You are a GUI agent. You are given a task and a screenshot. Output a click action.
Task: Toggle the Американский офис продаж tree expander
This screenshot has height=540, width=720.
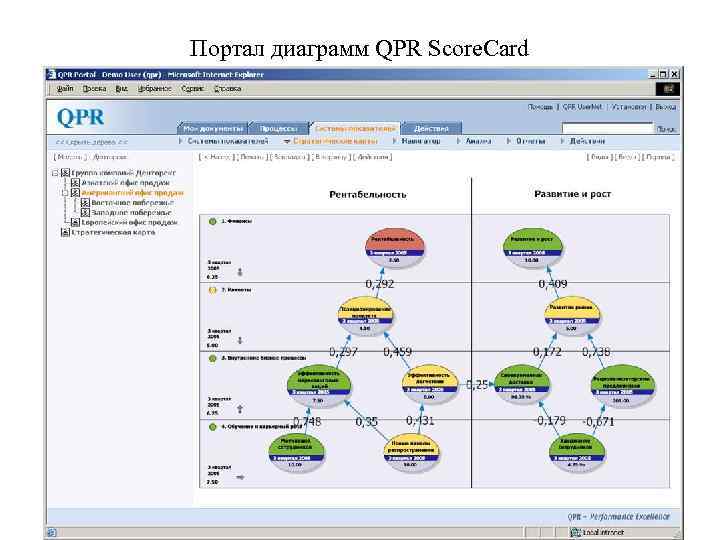click(65, 193)
